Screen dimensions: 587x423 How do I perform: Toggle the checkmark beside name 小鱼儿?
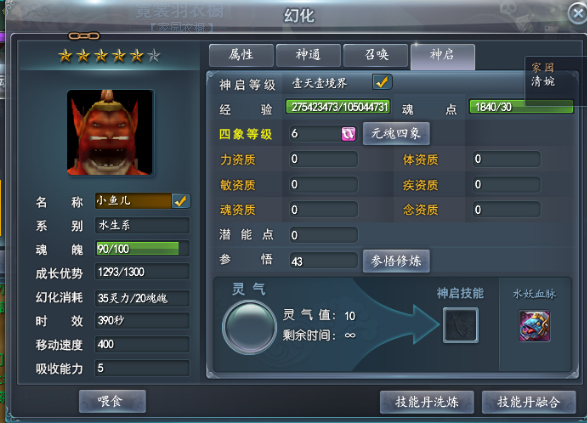point(181,201)
